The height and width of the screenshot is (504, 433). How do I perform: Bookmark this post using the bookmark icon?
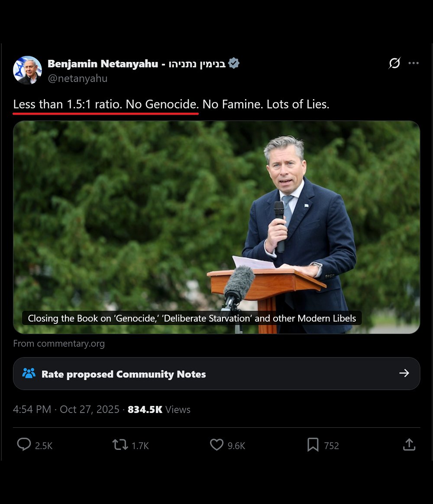click(313, 445)
